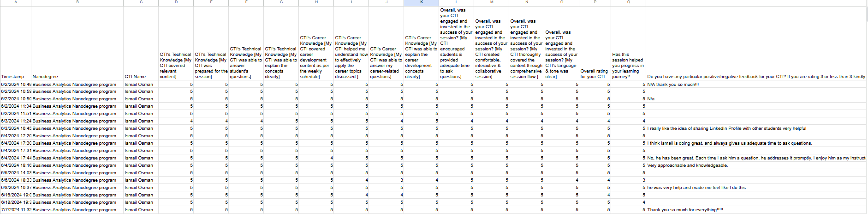Select the timestamp cell "6/2/2024 11:34"
Image resolution: width=868 pixels, height=214 pixels.
pos(16,106)
